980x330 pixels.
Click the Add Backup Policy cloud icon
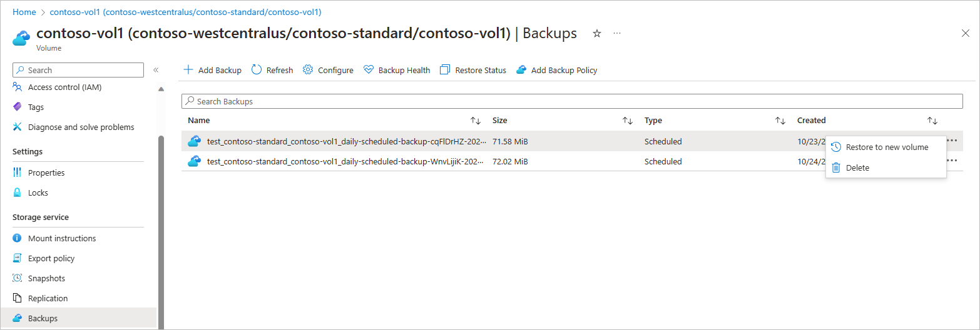point(521,70)
